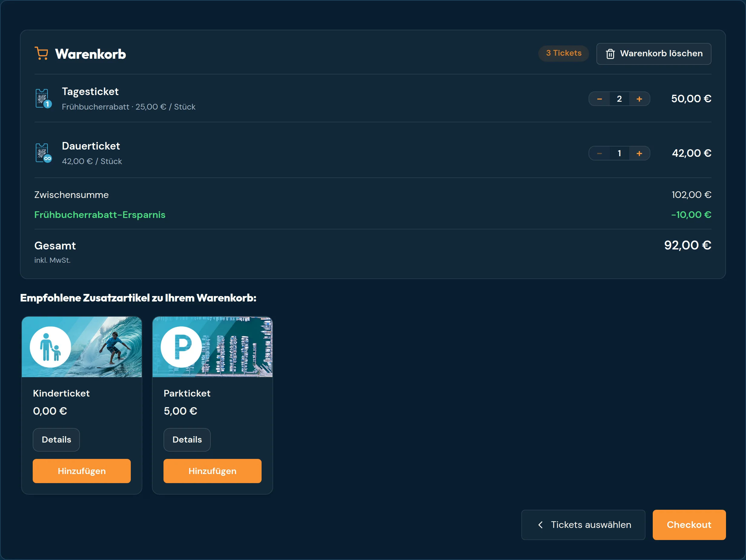Click the 42,00 € Dauerticket line price
Screen dimensions: 746x560
point(692,153)
